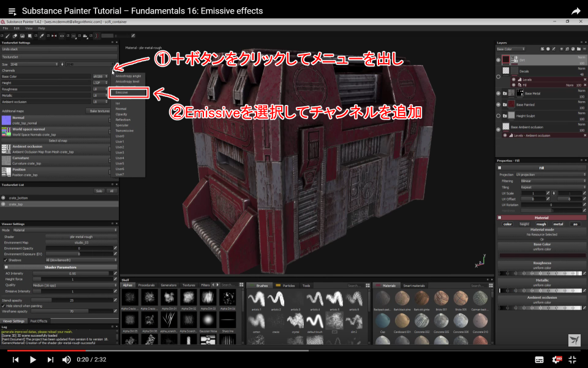Screen dimensions: 588x368
Task: Toggle symmetry mirror icon in toolbar
Action: pyautogui.click(x=54, y=36)
